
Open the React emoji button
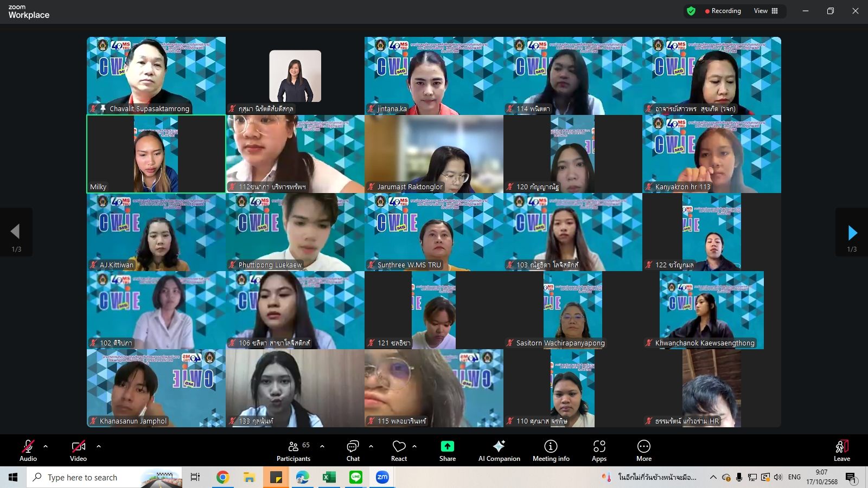[399, 451]
